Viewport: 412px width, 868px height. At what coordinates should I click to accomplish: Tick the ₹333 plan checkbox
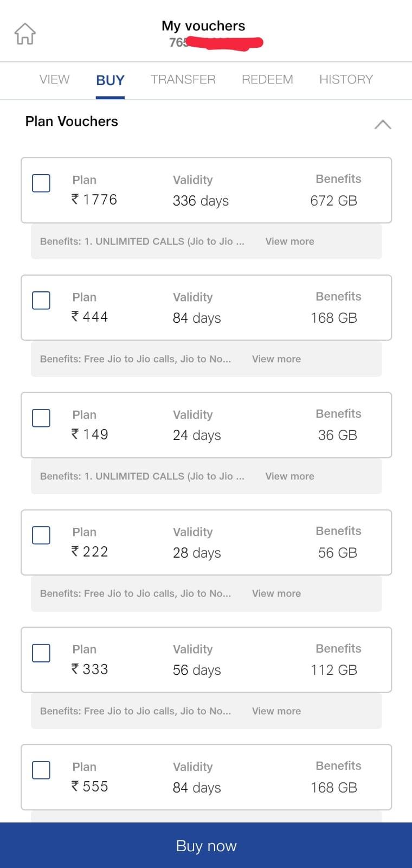tap(41, 653)
